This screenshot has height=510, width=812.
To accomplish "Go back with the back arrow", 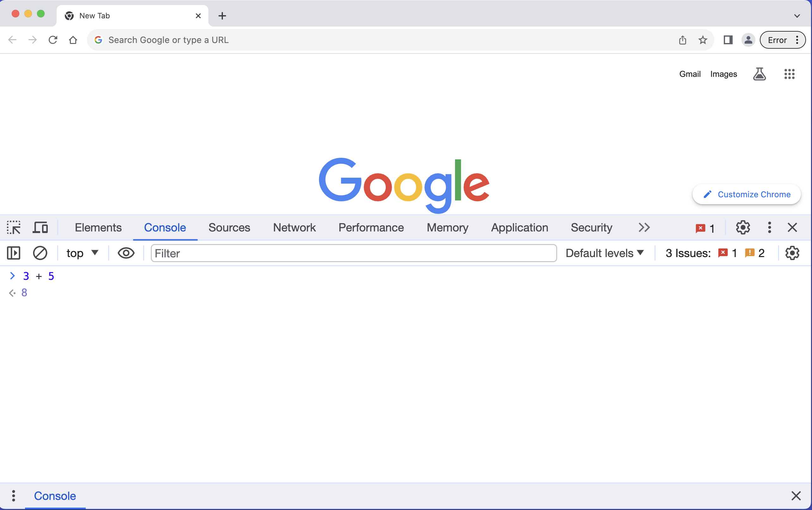I will click(x=12, y=40).
